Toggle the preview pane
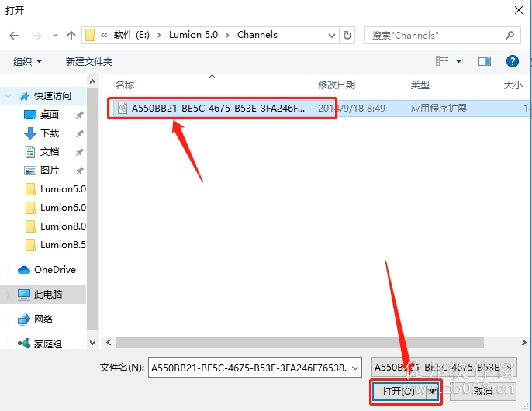 point(485,61)
